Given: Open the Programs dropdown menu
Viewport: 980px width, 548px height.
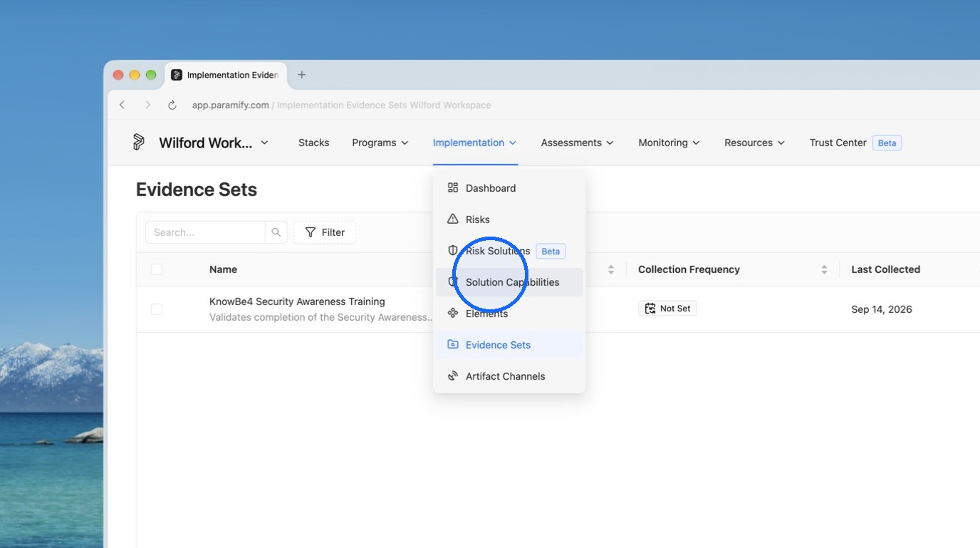Looking at the screenshot, I should click(x=380, y=143).
